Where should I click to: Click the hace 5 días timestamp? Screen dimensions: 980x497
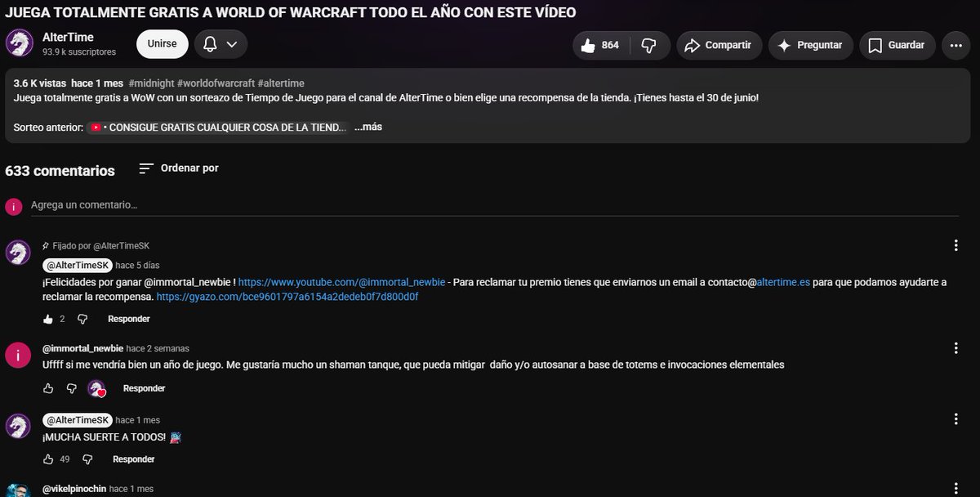pos(138,266)
